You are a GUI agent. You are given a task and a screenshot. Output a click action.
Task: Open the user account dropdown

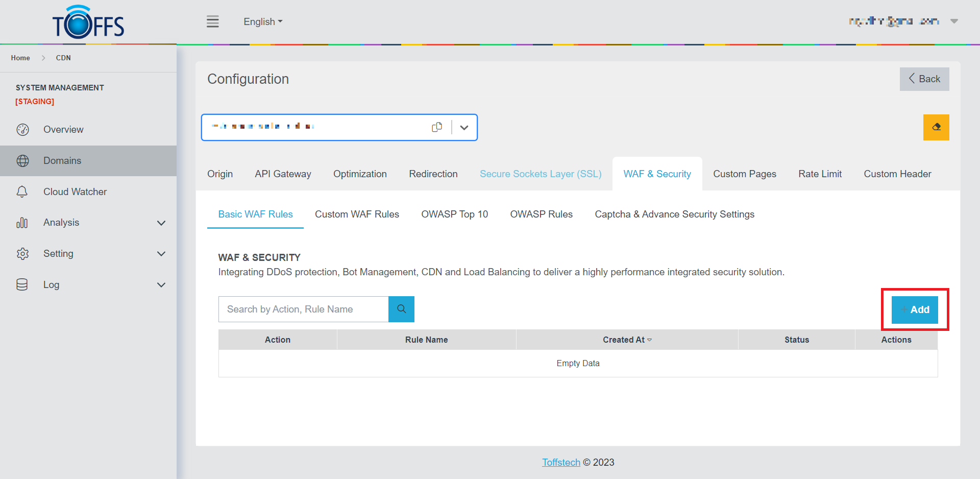[x=953, y=21]
